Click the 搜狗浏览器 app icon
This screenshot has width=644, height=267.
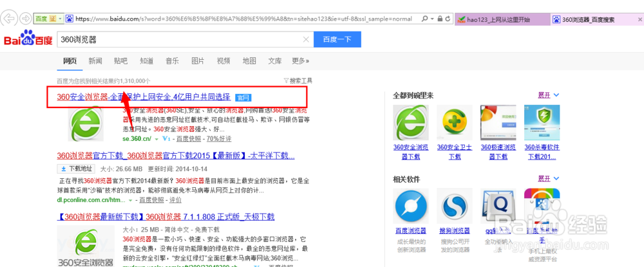coord(454,207)
